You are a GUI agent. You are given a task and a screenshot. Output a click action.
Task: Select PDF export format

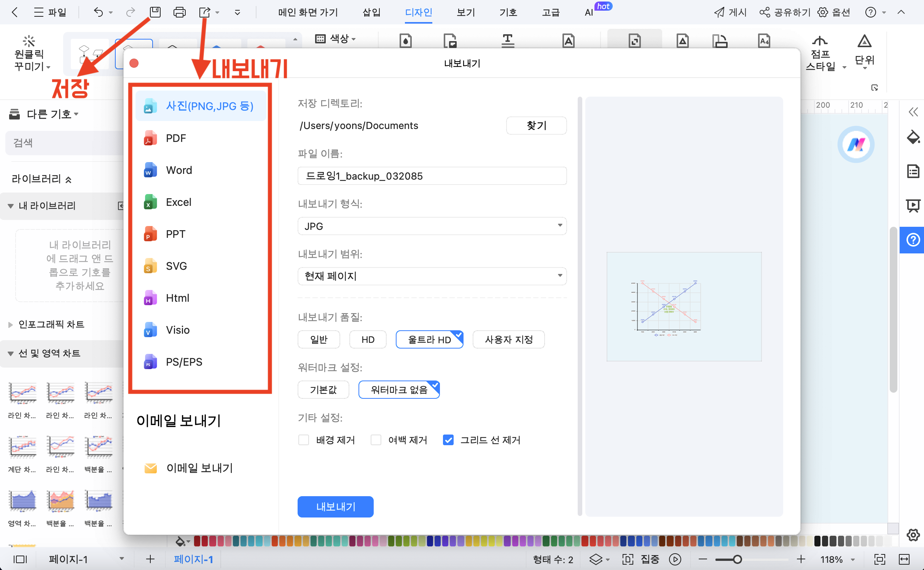tap(175, 138)
